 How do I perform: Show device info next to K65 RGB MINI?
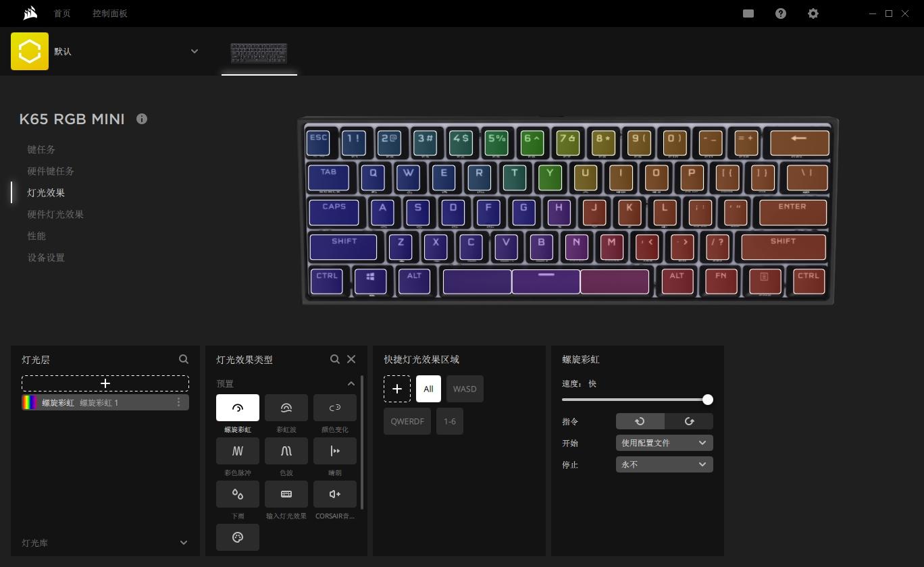coord(142,119)
